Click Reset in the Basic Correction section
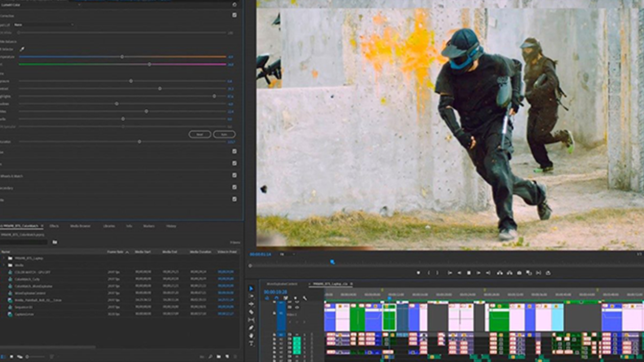Image resolution: width=644 pixels, height=362 pixels. (x=199, y=134)
